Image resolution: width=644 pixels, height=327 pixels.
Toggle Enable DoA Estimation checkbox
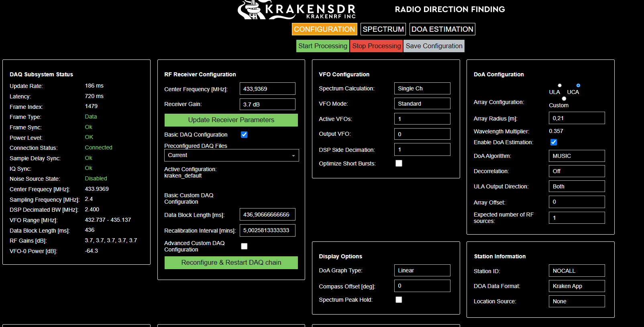554,142
